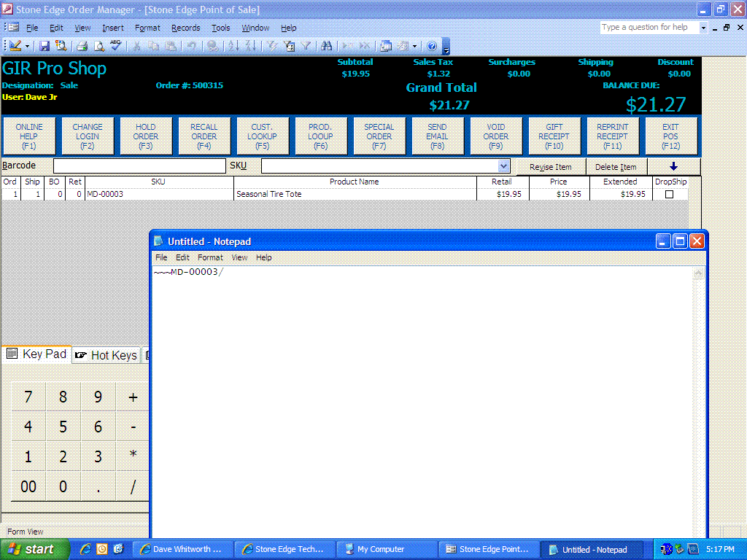Click the Help question mark icon

(431, 46)
